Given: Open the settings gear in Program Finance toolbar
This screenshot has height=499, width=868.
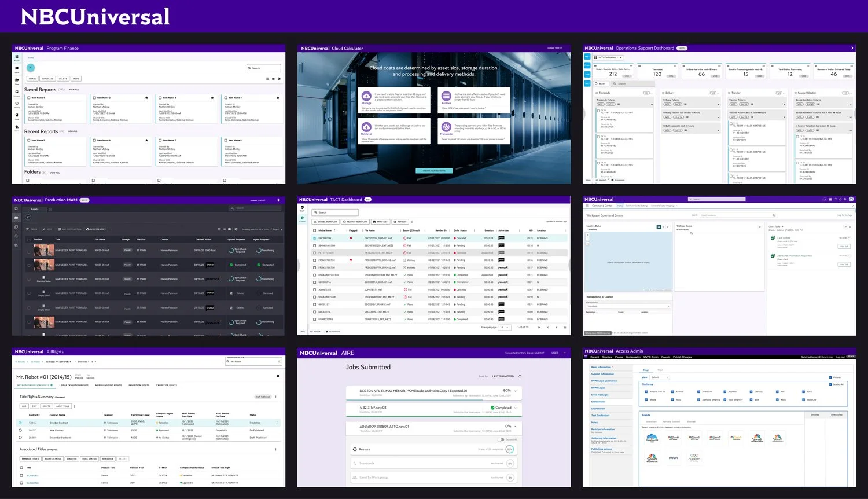Looking at the screenshot, I should pyautogui.click(x=279, y=79).
